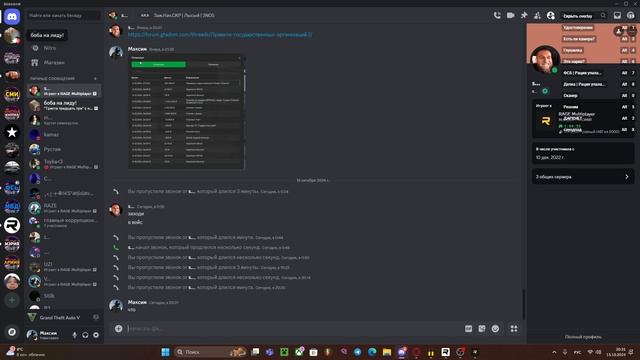The image size is (640, 360).
Task: Open the apps launcher in message bar
Action: (x=514, y=329)
